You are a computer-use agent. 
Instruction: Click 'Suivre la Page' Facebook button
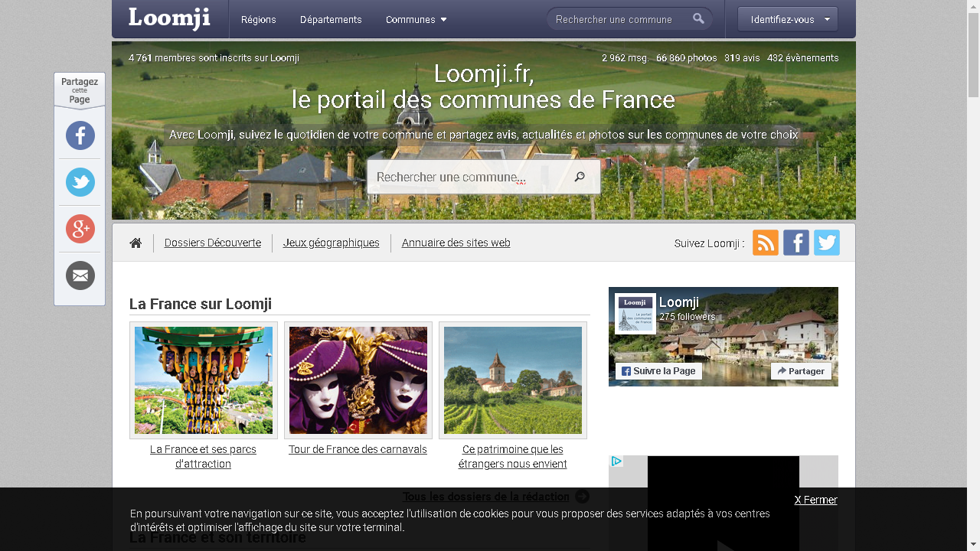tap(658, 371)
